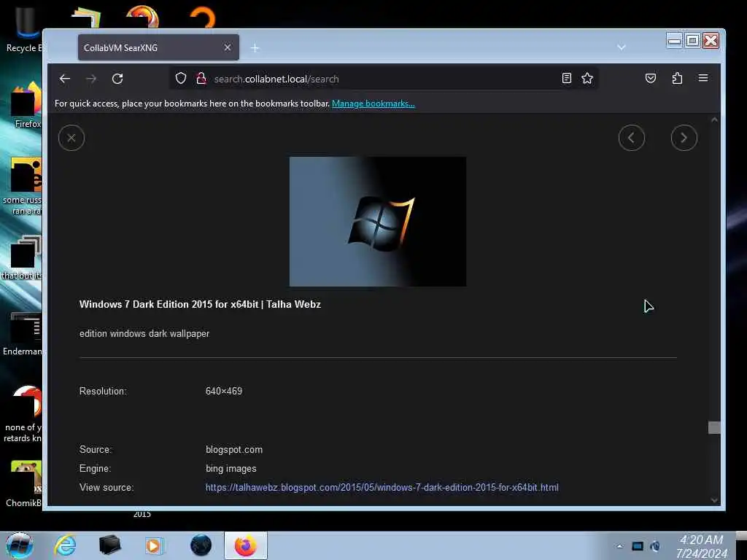Open the clock showing 4:20 AM
Screen dimensions: 747x560
coord(701,546)
